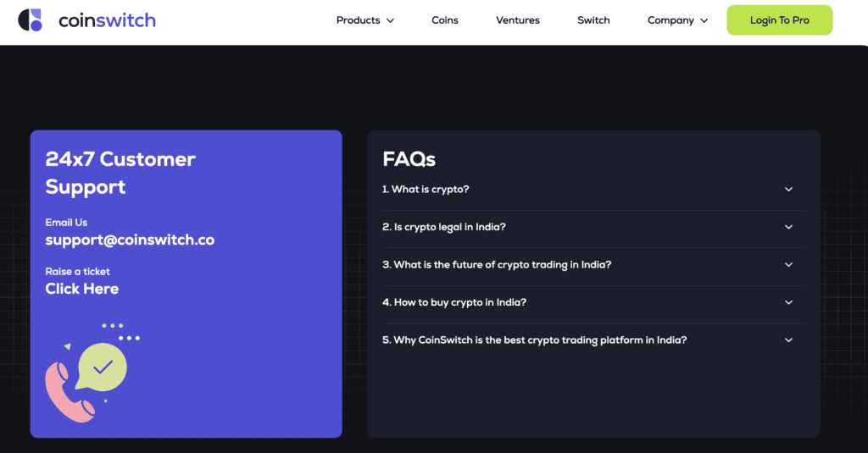
Task: Click chevron beside 'What is crypto?'
Action: pos(788,189)
